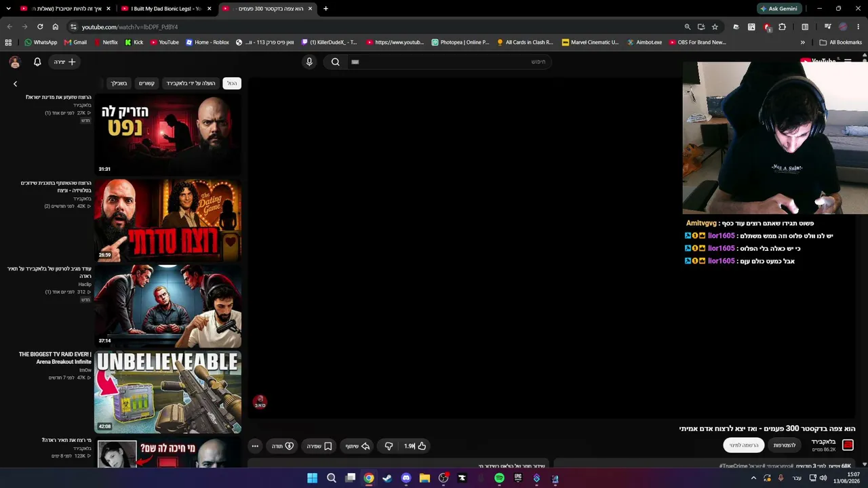Open the Gmail bookmark

(x=75, y=42)
